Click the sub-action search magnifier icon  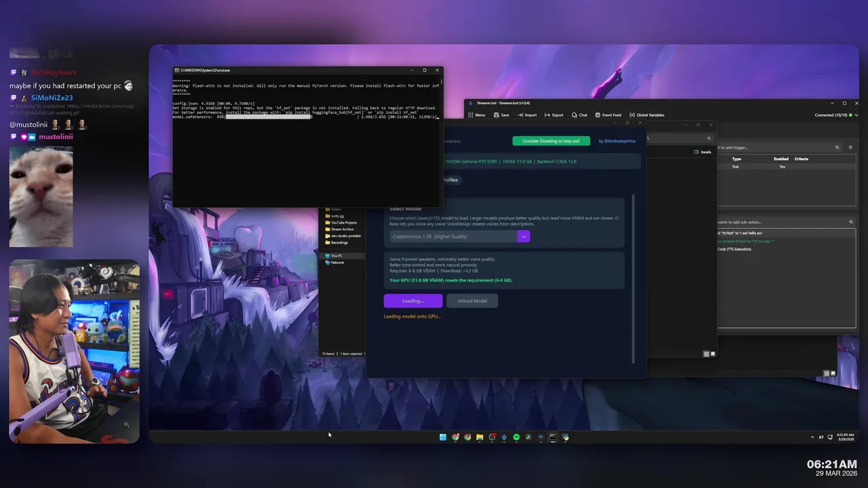click(851, 222)
